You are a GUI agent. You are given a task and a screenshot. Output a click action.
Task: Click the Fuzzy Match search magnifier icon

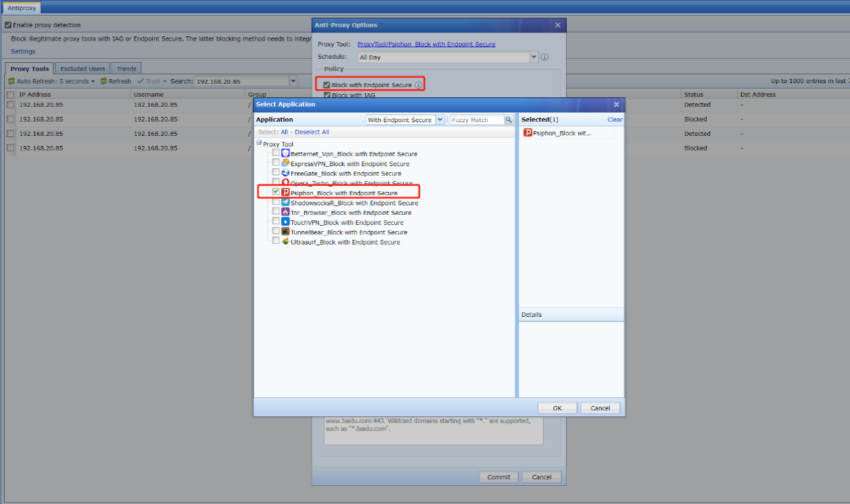(x=509, y=120)
